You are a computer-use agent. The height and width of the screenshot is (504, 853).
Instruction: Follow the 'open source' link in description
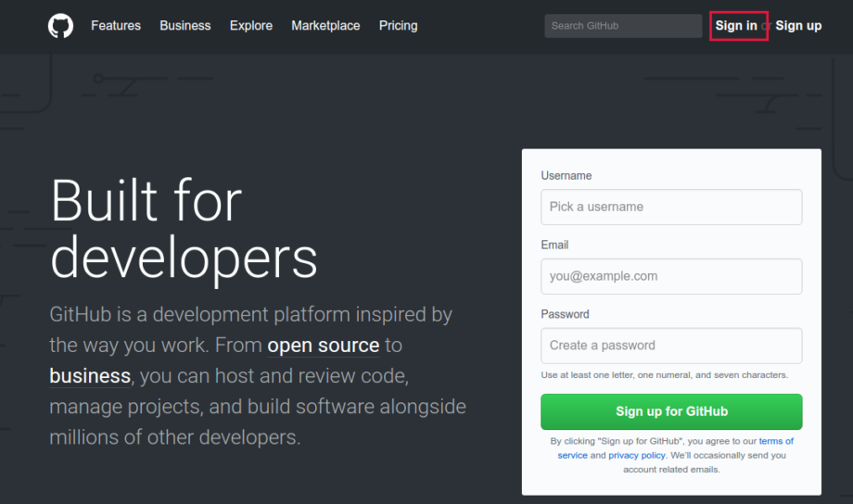click(323, 346)
